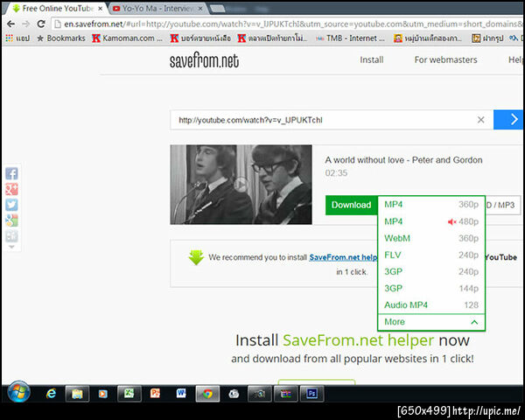525x420 pixels.
Task: Click the video title text
Action: click(x=403, y=160)
